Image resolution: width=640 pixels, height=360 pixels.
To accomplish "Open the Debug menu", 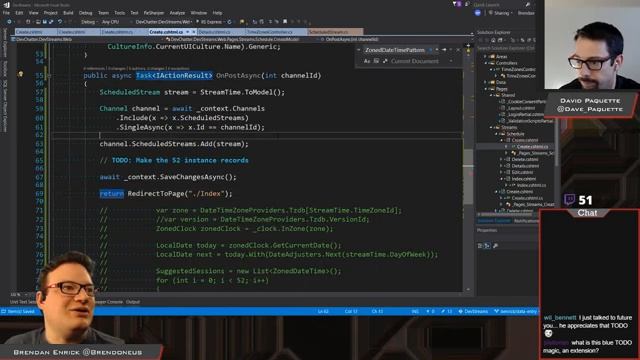I will [86, 13].
